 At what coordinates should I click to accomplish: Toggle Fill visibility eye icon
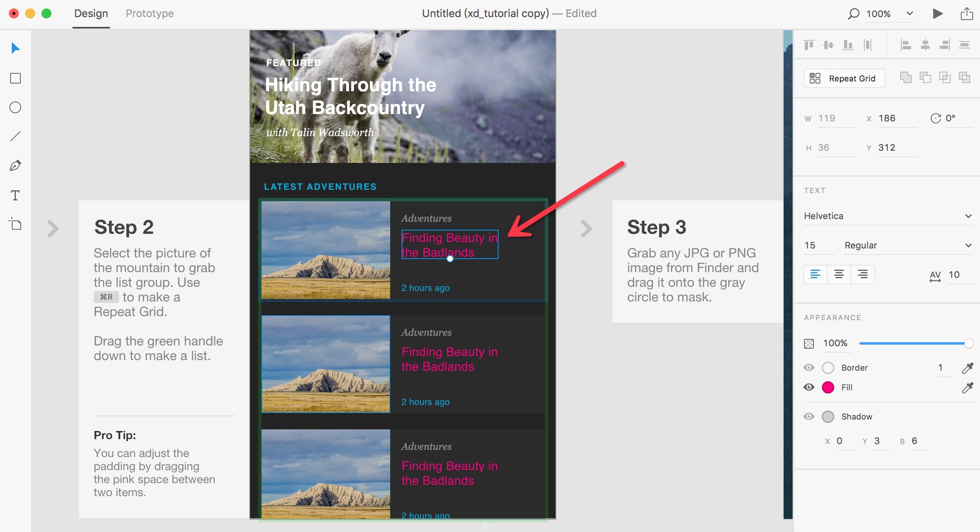coord(809,387)
